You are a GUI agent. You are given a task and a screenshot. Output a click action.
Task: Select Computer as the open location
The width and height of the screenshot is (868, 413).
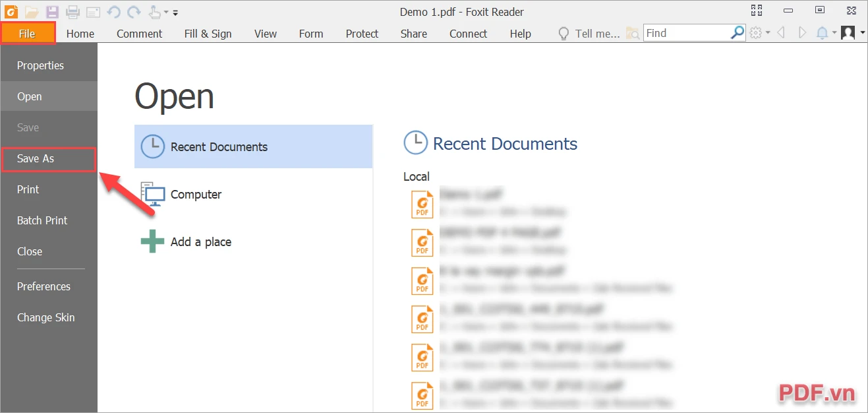pos(253,195)
